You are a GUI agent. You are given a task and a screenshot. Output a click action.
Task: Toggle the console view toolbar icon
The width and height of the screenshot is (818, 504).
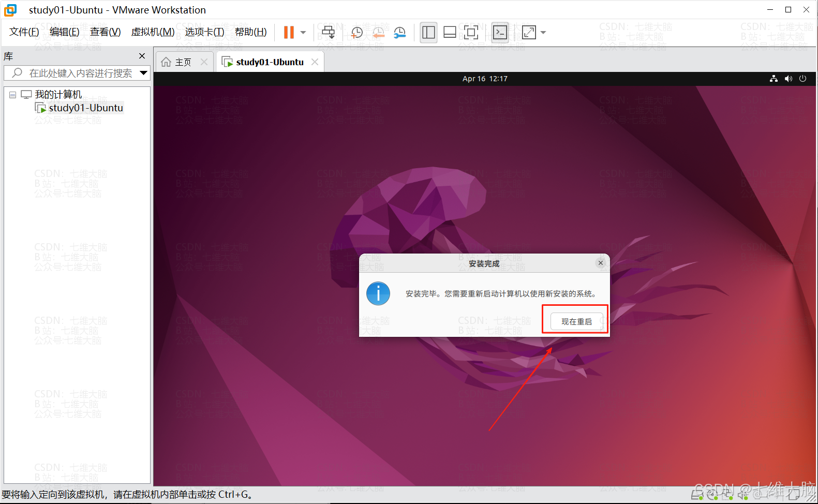click(x=500, y=33)
